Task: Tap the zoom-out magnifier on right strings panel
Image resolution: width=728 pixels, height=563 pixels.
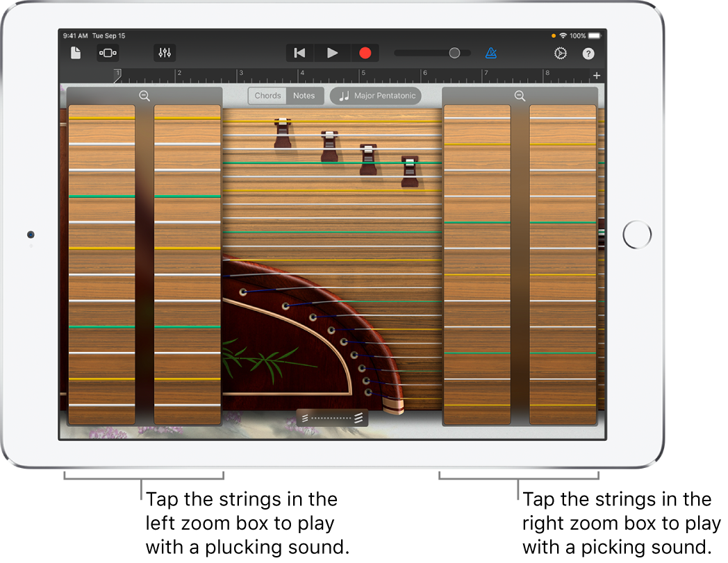Action: [520, 95]
